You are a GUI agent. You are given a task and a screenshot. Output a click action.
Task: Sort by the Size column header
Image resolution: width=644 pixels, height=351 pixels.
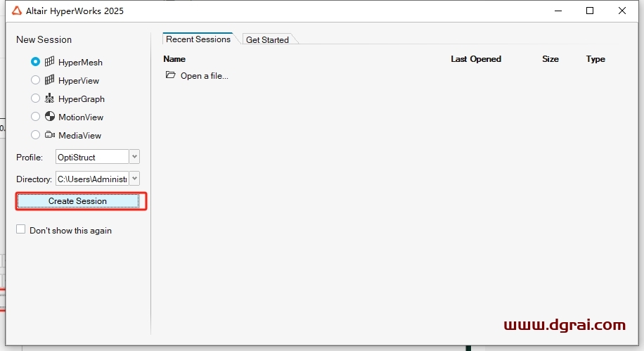pos(550,59)
